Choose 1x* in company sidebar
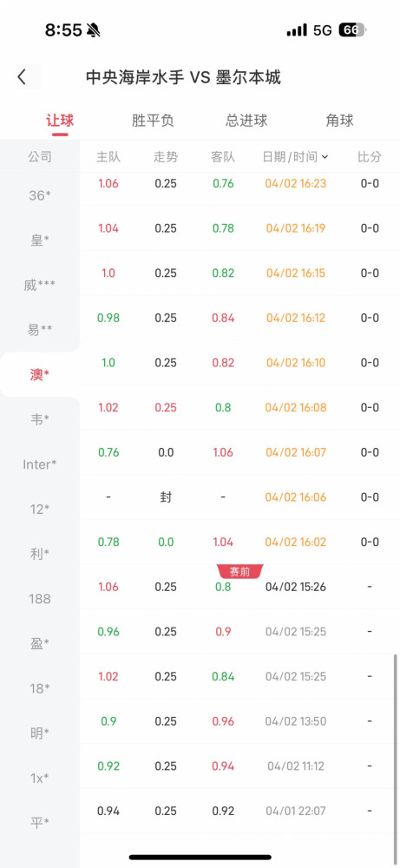 [x=40, y=779]
